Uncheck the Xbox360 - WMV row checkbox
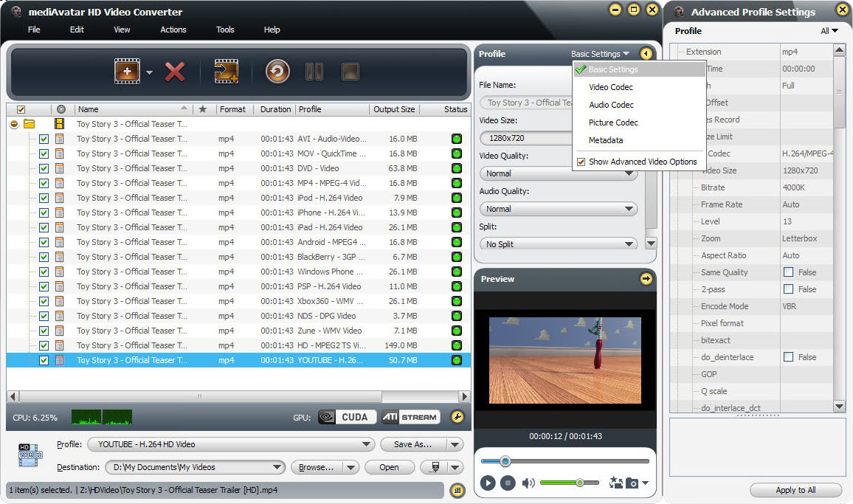 tap(44, 301)
